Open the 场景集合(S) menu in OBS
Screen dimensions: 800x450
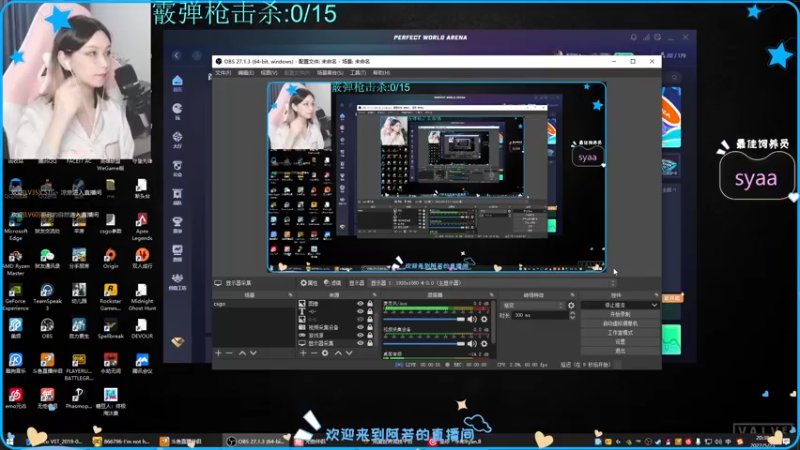(330, 73)
